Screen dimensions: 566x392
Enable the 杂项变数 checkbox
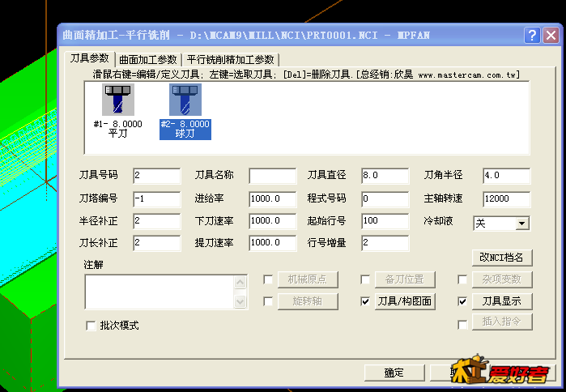click(462, 279)
